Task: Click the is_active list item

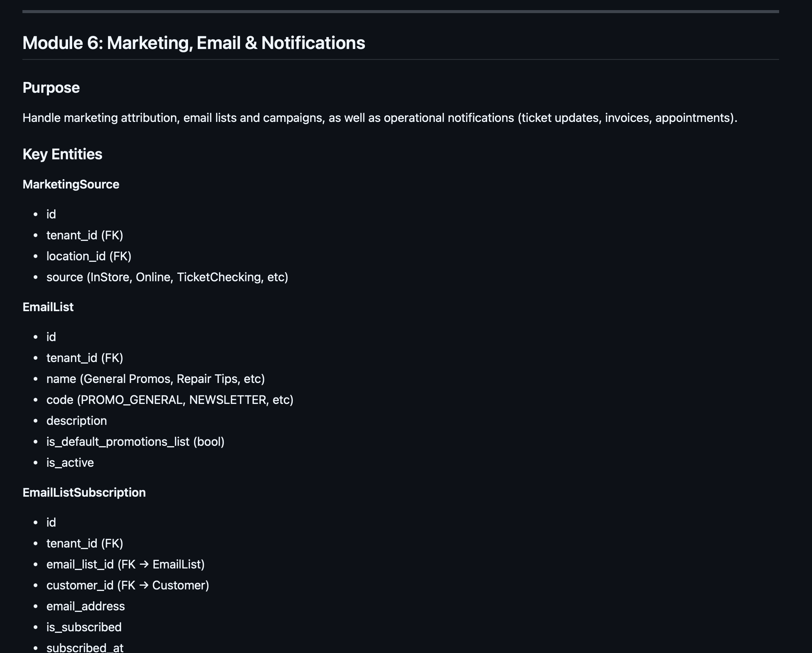Action: tap(70, 463)
